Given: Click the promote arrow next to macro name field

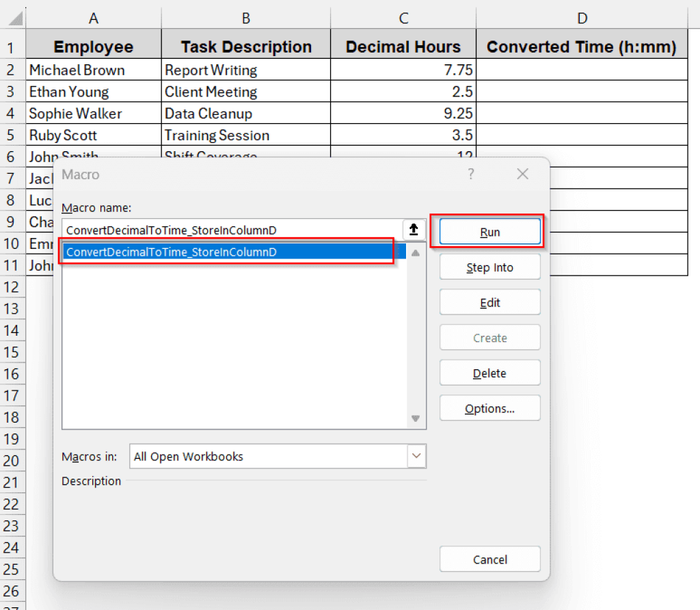Looking at the screenshot, I should point(414,230).
